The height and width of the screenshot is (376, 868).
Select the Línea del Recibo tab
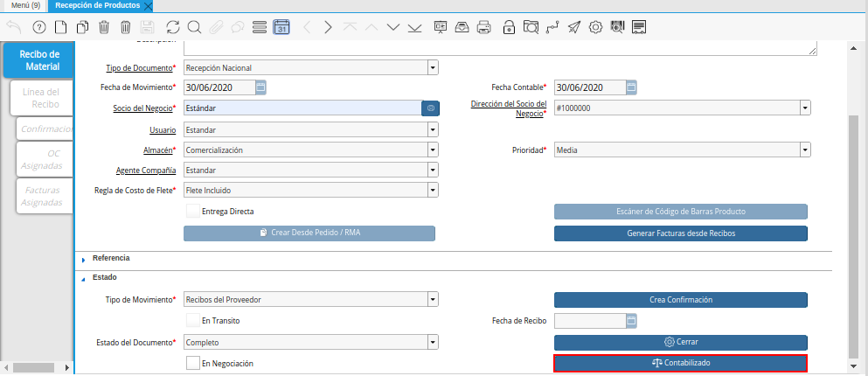[40, 97]
